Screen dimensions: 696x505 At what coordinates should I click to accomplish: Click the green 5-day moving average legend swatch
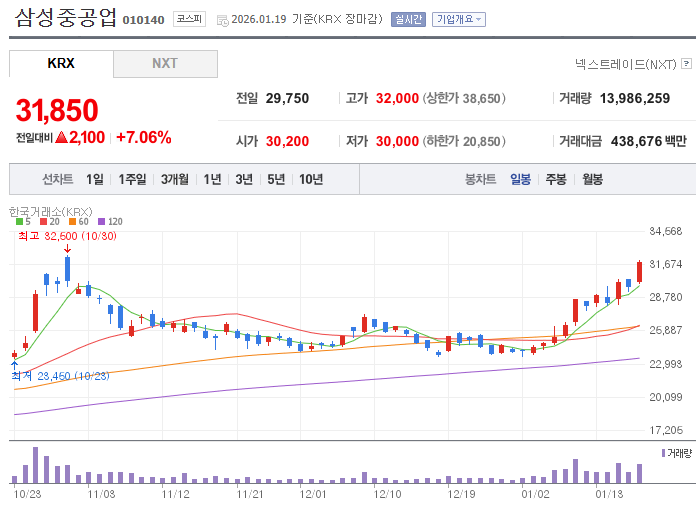pos(19,221)
